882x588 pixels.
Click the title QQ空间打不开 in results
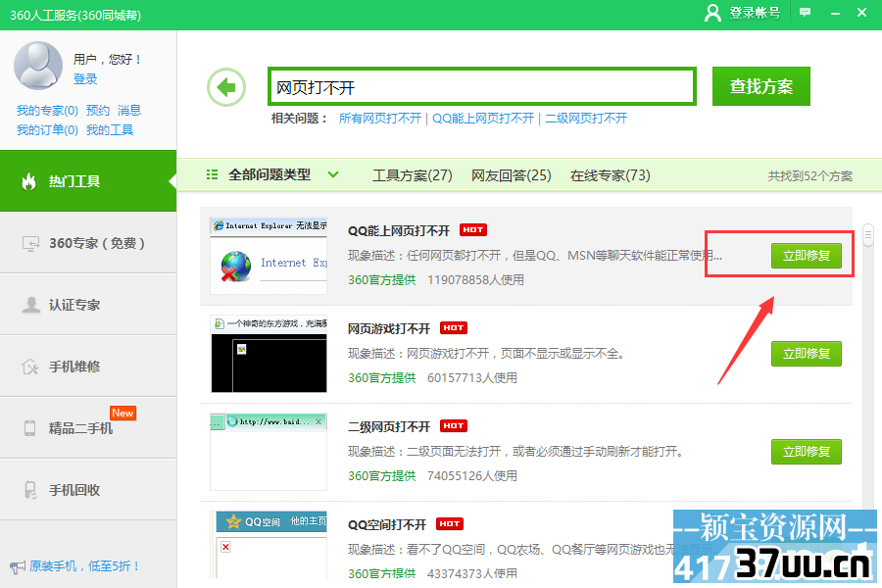387,524
